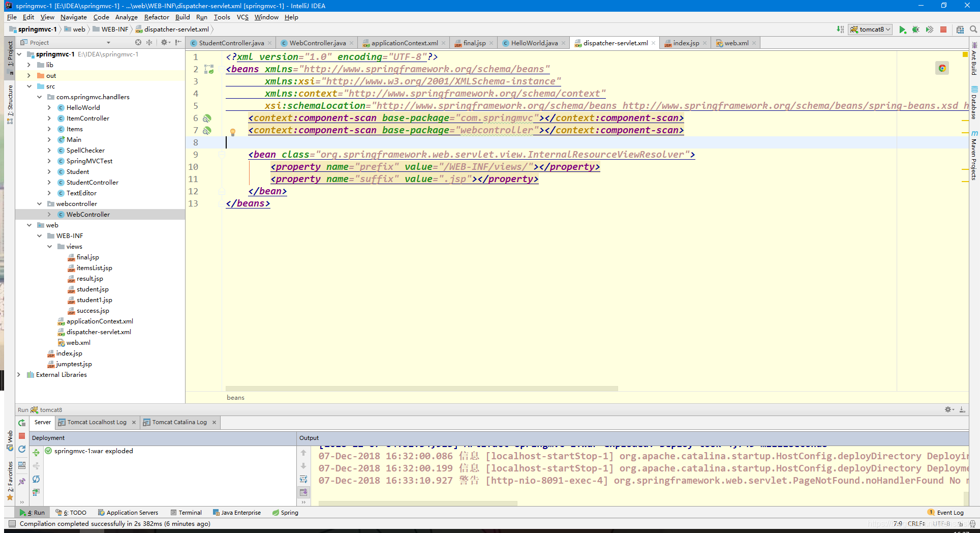The width and height of the screenshot is (980, 533).
Task: Toggle soft-wrap in the Output console
Action: click(x=303, y=479)
